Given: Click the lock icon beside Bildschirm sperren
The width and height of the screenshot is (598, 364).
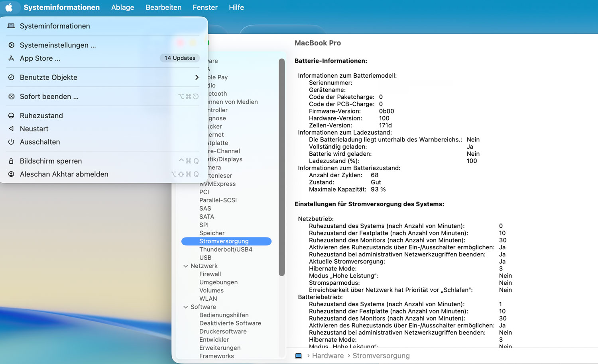Looking at the screenshot, I should pos(12,161).
